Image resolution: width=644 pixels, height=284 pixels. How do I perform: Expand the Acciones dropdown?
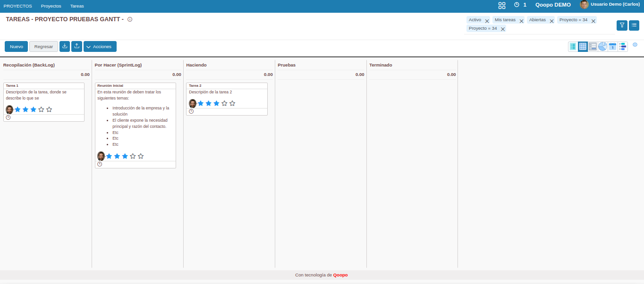100,46
